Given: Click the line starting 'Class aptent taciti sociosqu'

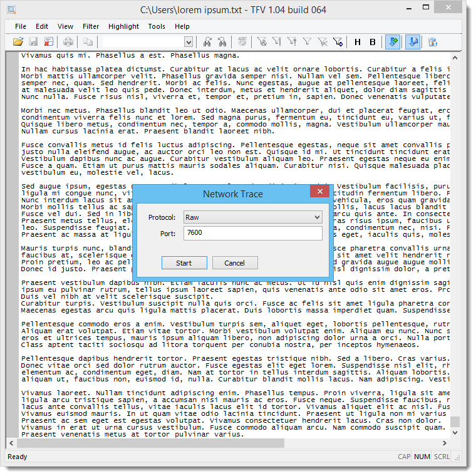Looking at the screenshot, I should point(220,344).
